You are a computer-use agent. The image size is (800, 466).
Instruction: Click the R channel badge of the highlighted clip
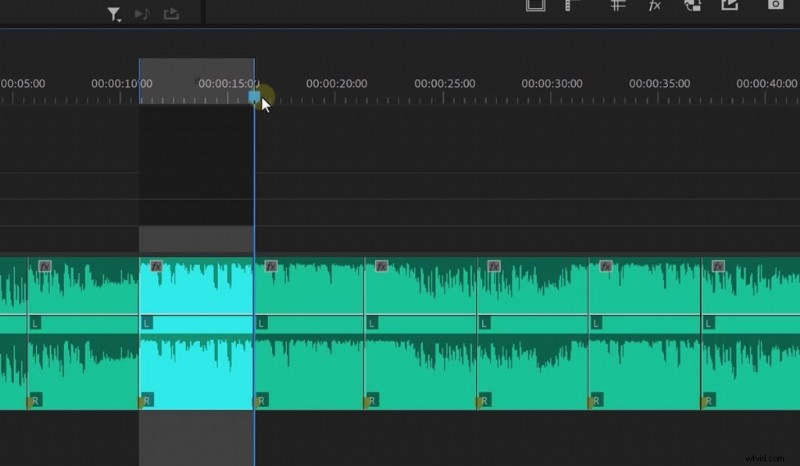pos(146,401)
